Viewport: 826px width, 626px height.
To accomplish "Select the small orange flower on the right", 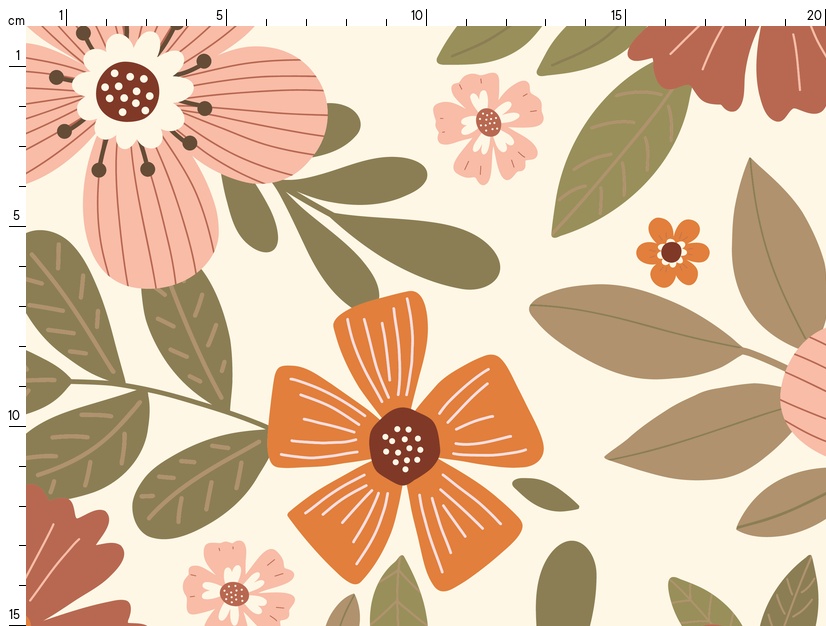I will [x=672, y=252].
